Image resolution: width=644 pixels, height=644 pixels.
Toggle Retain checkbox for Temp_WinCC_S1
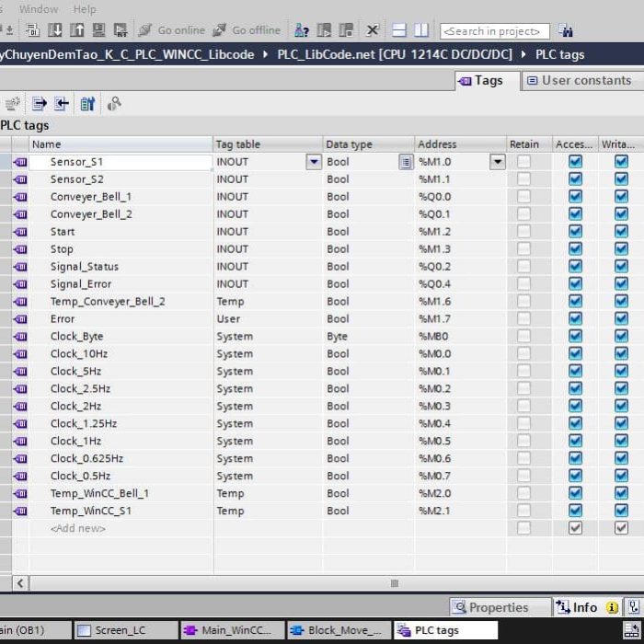click(523, 511)
